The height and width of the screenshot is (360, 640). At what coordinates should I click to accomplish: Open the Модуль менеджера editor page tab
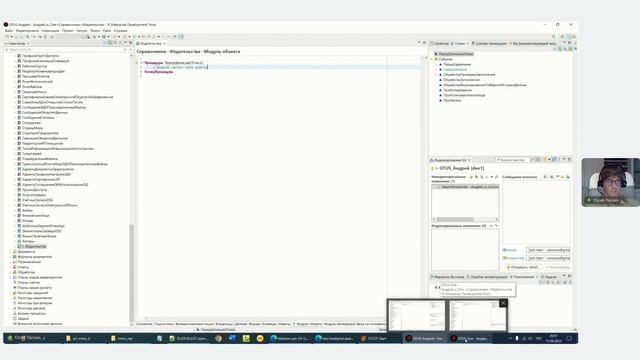[x=339, y=324]
